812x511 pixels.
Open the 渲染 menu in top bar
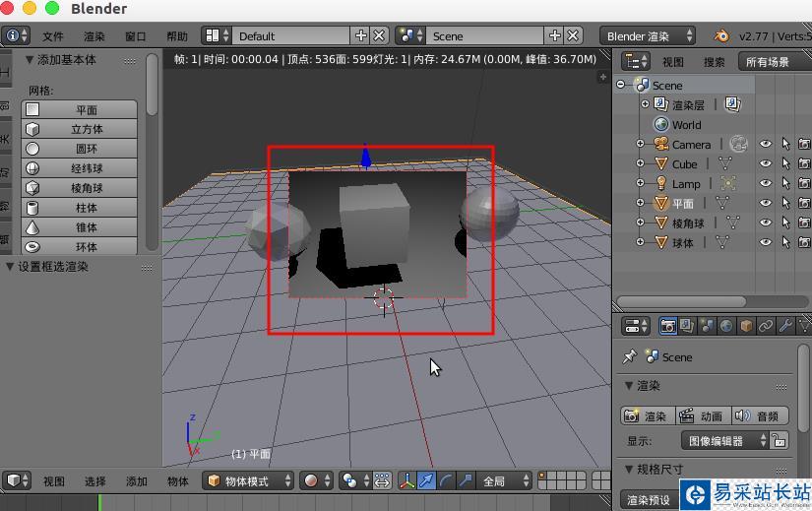(94, 36)
